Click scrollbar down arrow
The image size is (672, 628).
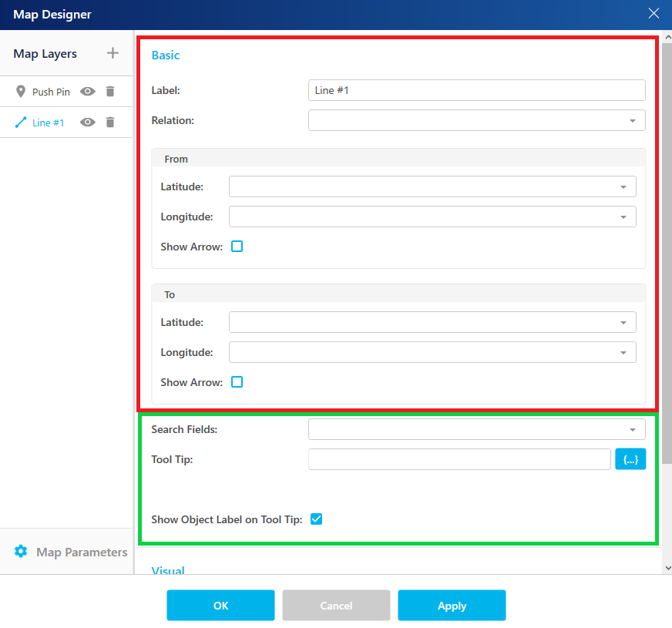pyautogui.click(x=667, y=568)
